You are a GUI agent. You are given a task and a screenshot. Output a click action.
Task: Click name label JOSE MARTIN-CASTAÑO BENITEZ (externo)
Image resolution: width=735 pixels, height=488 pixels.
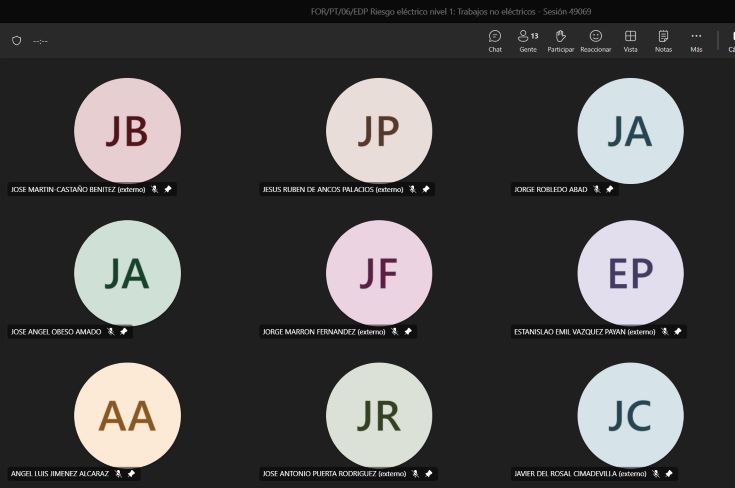(78, 189)
